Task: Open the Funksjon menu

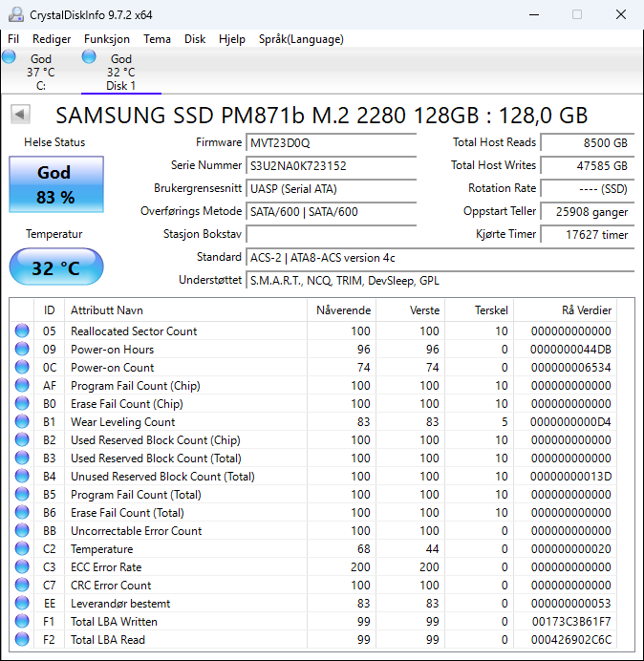Action: pos(107,39)
